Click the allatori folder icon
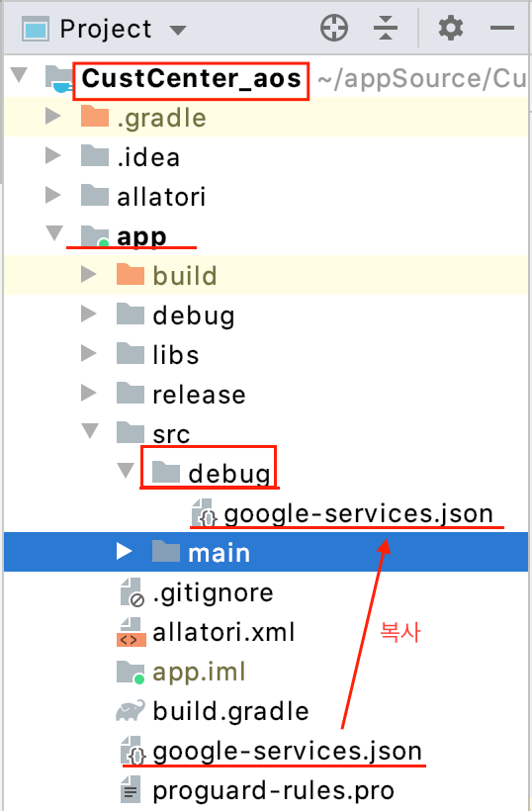Viewport: 532px width, 811px height. click(95, 196)
